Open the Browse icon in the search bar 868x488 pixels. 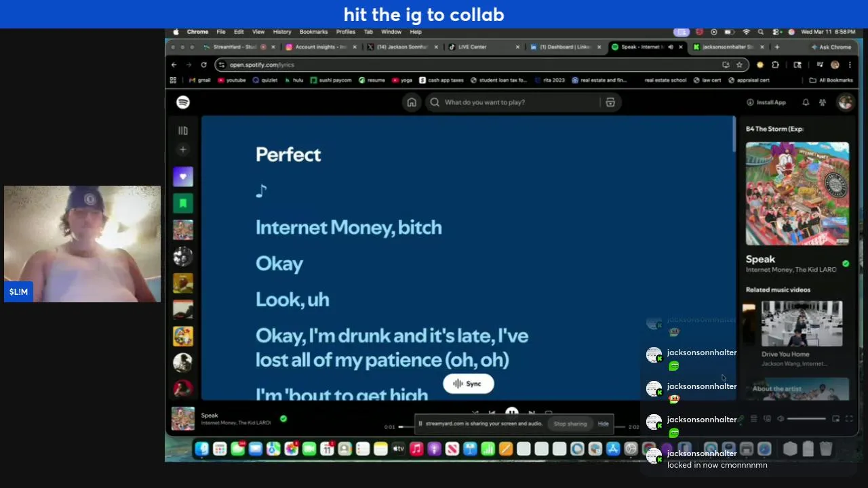click(x=610, y=102)
